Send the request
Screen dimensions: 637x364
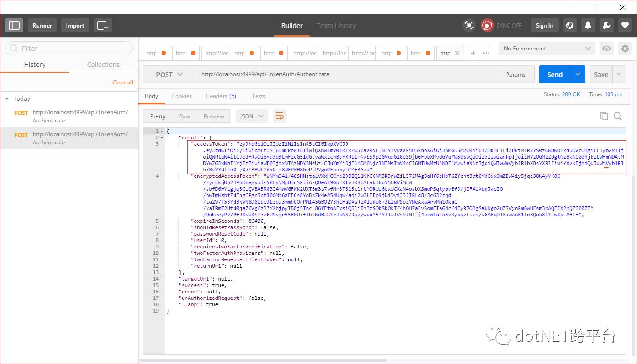point(555,74)
